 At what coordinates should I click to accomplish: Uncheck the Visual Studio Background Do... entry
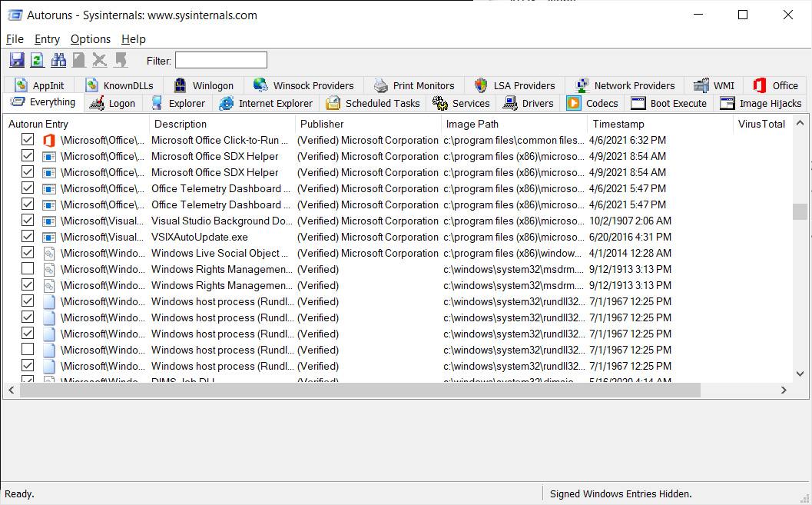pos(28,221)
